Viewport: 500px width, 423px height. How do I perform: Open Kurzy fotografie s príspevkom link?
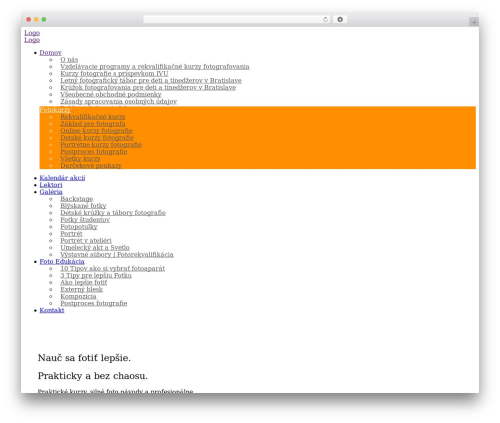(x=114, y=74)
